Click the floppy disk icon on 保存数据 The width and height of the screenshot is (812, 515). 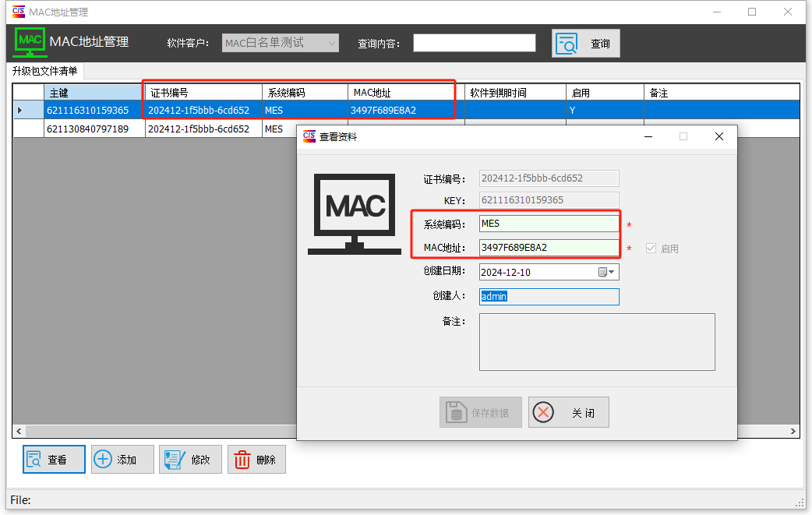tap(456, 412)
